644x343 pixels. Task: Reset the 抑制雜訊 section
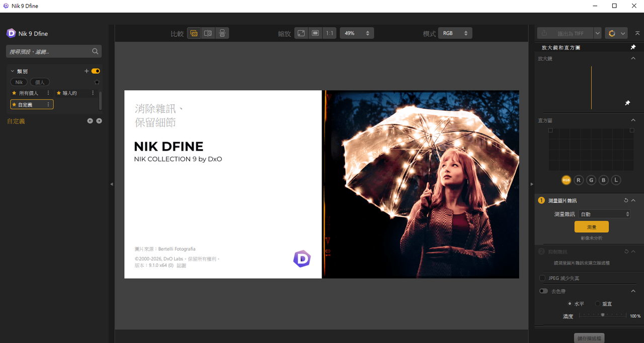tap(626, 251)
